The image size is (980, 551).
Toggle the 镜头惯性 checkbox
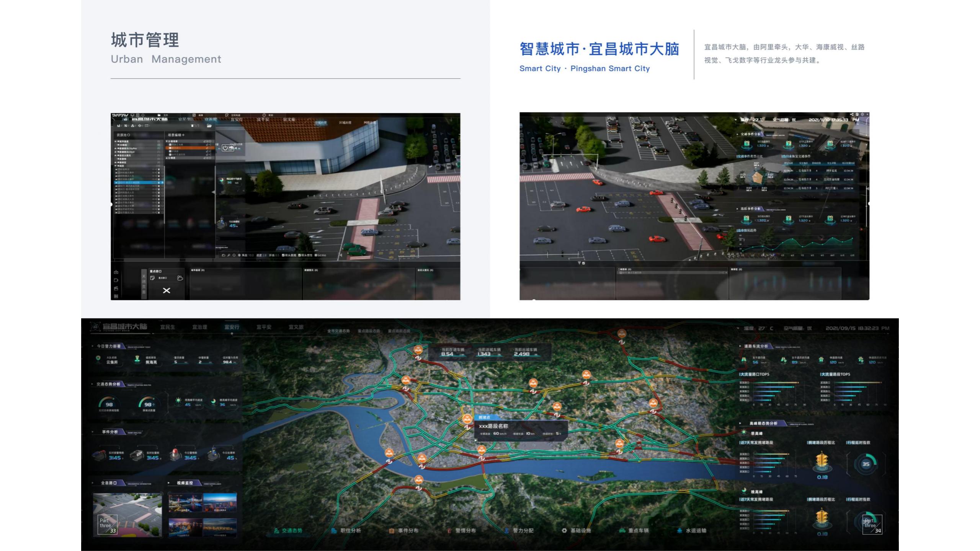click(x=299, y=255)
